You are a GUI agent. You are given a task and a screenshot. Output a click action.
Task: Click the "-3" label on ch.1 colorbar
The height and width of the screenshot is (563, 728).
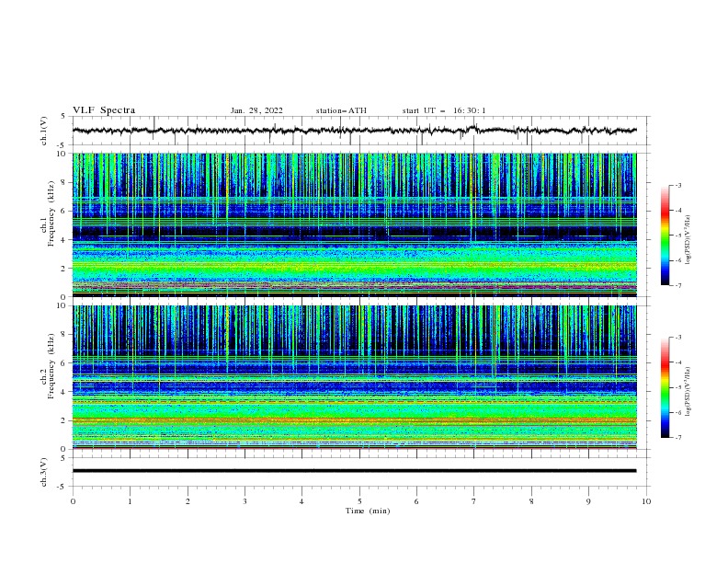(678, 186)
